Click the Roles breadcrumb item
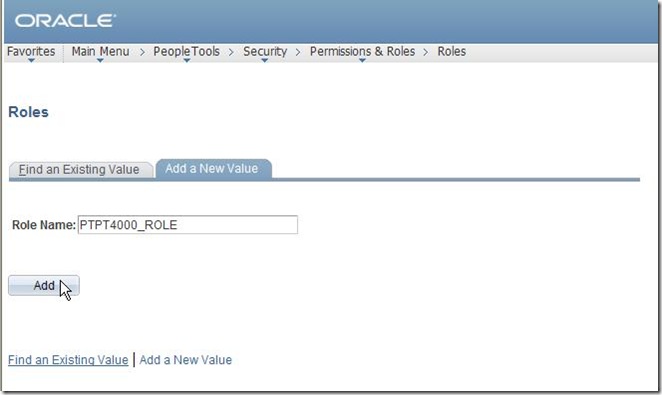 (x=451, y=51)
